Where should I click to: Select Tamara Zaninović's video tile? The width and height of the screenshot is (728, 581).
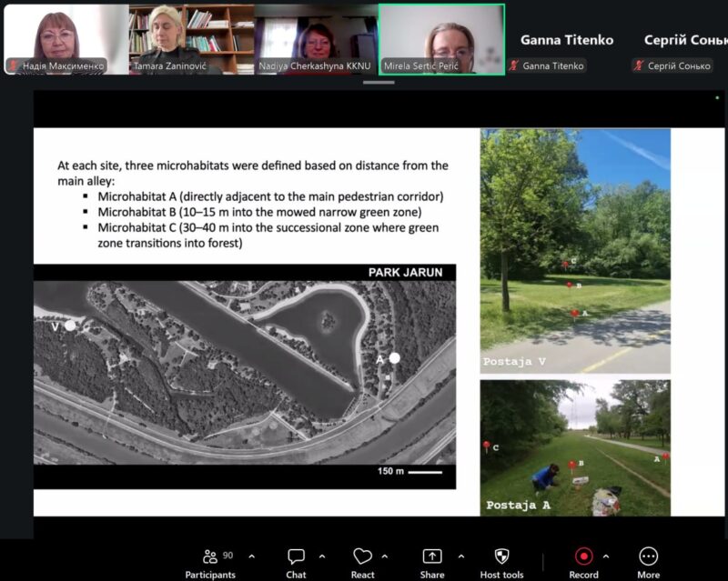point(191,36)
